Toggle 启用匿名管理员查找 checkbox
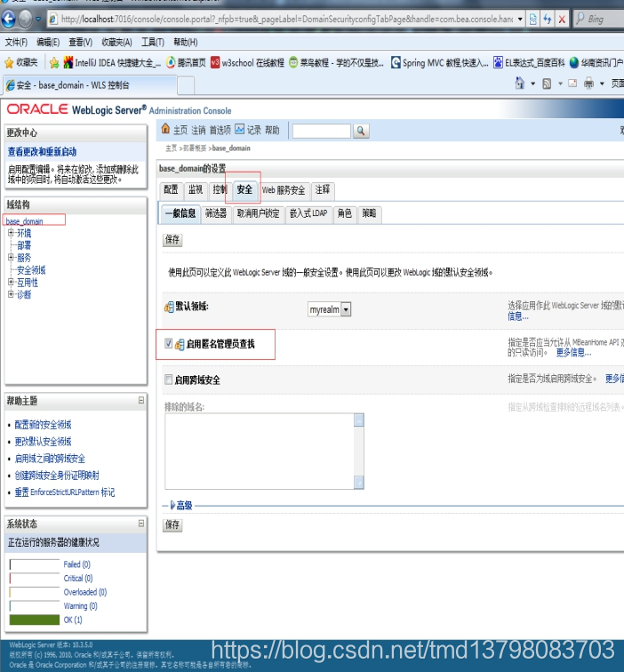The height and width of the screenshot is (672, 624). (168, 343)
